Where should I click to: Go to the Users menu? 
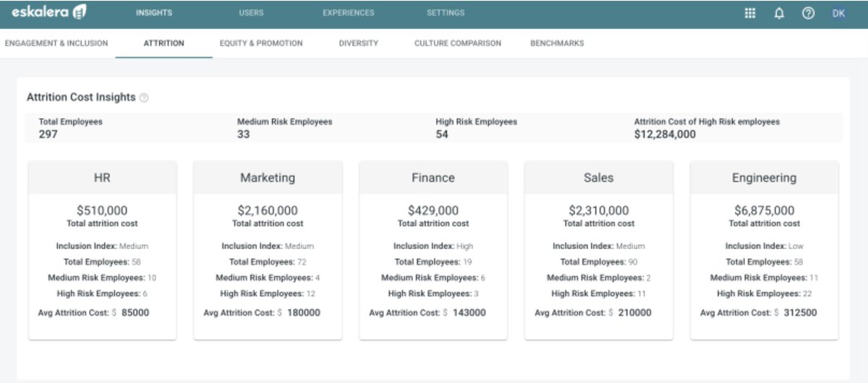pos(251,13)
